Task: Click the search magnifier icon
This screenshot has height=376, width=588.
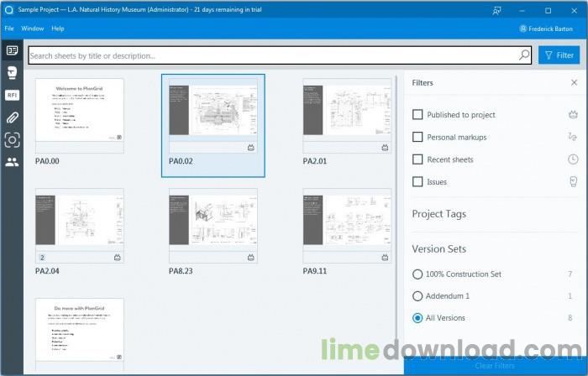Action: pyautogui.click(x=524, y=55)
